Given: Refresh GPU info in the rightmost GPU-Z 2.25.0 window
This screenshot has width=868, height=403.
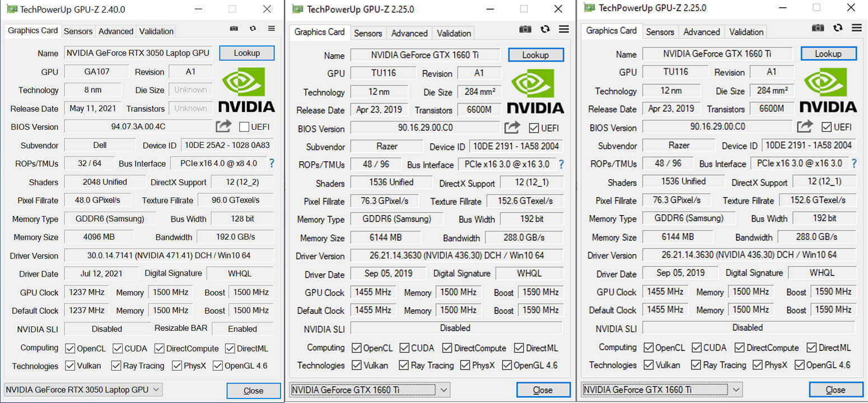Looking at the screenshot, I should click(838, 28).
